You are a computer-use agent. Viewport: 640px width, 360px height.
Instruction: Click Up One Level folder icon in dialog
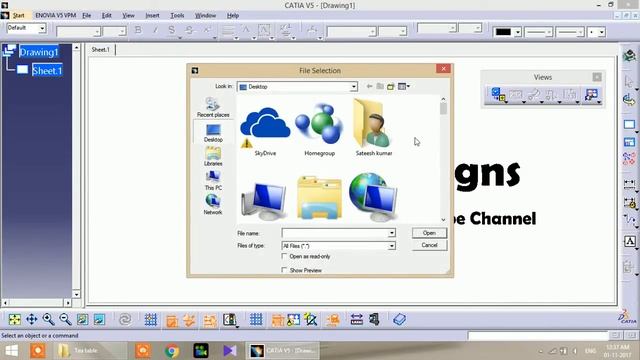coord(380,86)
